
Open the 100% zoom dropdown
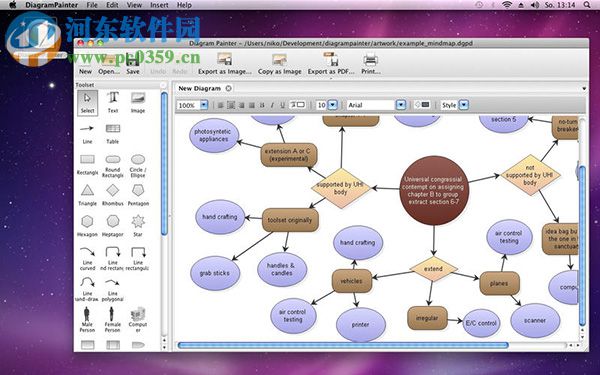point(204,105)
